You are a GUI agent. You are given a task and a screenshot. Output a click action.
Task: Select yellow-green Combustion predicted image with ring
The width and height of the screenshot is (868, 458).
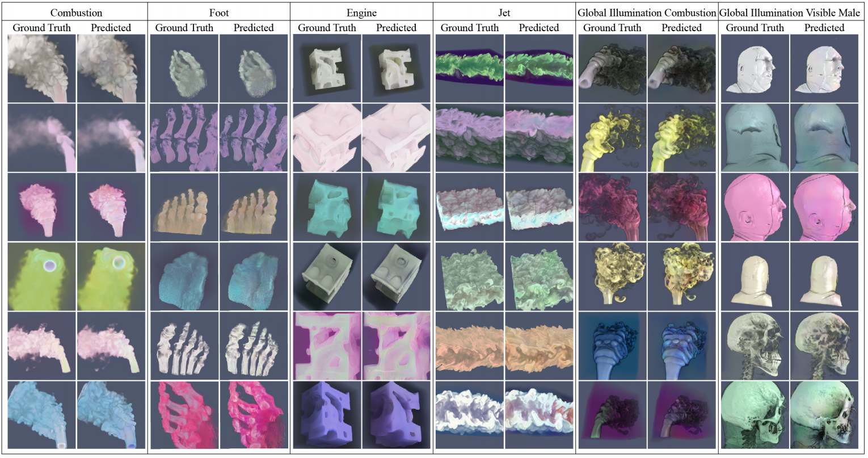tap(111, 276)
